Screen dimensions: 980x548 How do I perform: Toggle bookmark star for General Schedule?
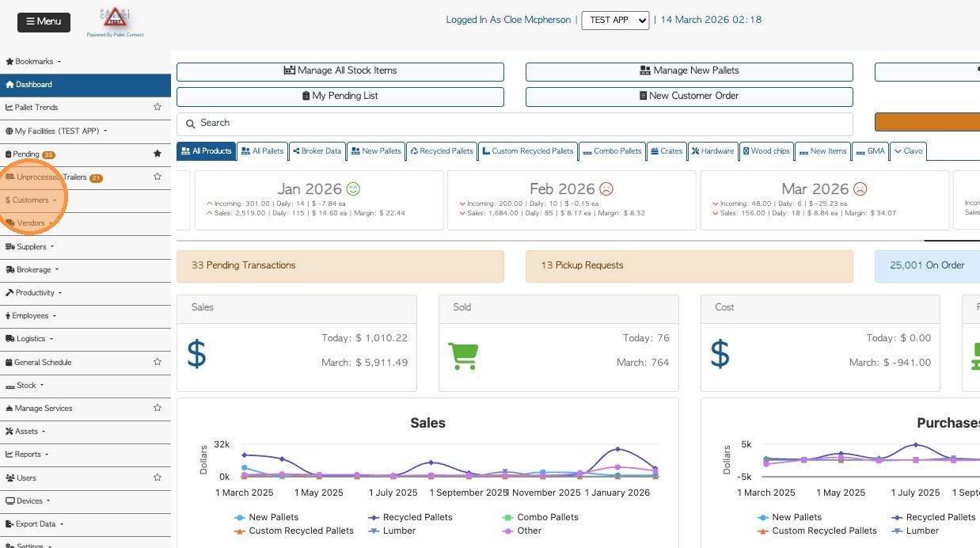pos(158,362)
